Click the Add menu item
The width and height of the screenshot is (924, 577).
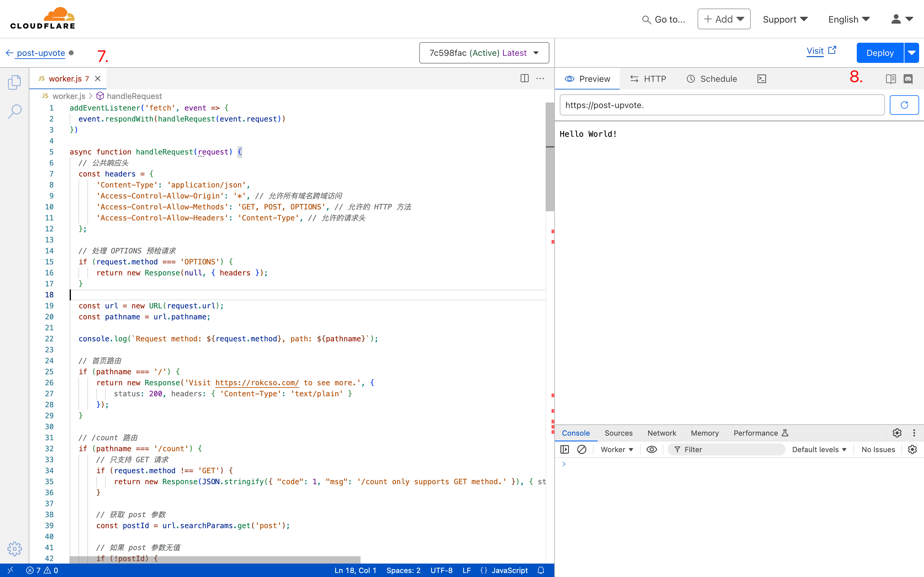pyautogui.click(x=724, y=18)
